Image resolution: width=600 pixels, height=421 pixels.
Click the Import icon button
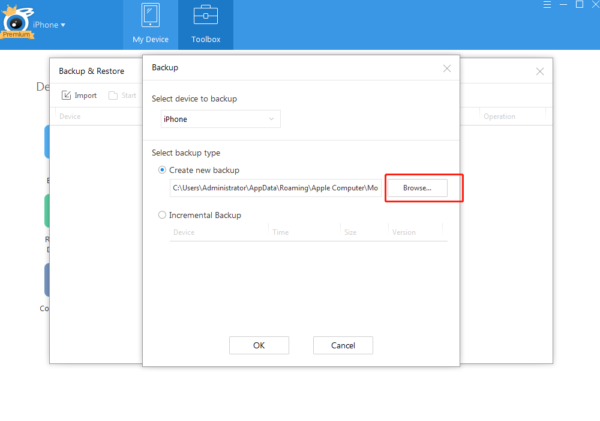(79, 96)
